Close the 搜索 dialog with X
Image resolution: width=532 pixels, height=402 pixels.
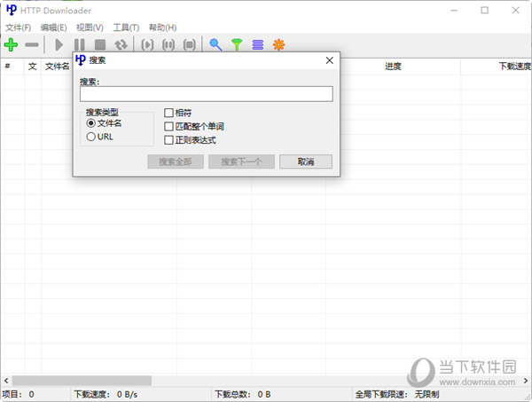(x=330, y=60)
